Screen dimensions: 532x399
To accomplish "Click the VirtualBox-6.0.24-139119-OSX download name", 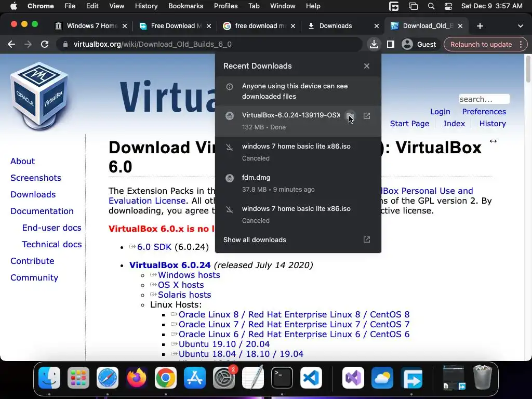I will coord(291,115).
